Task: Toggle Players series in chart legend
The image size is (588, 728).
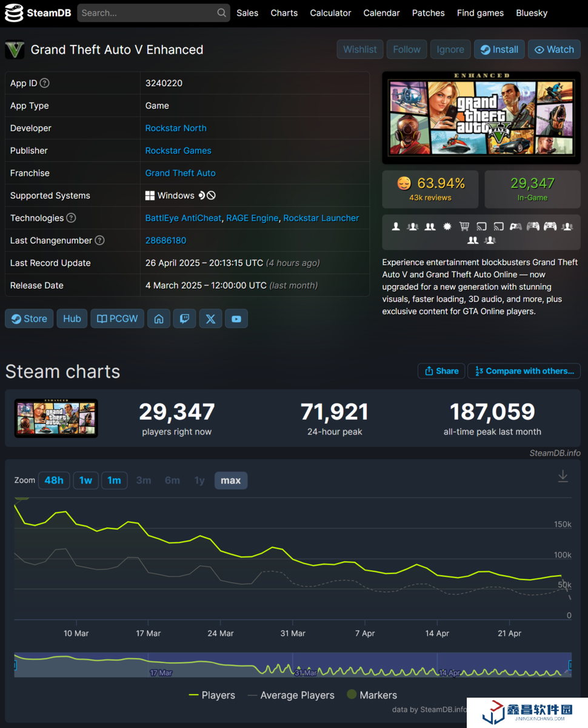Action: [x=212, y=695]
